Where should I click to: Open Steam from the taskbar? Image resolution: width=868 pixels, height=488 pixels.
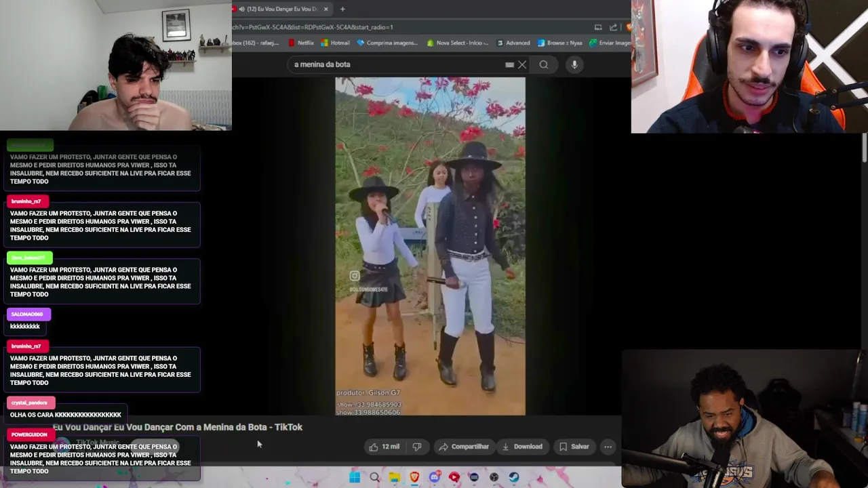(x=514, y=477)
